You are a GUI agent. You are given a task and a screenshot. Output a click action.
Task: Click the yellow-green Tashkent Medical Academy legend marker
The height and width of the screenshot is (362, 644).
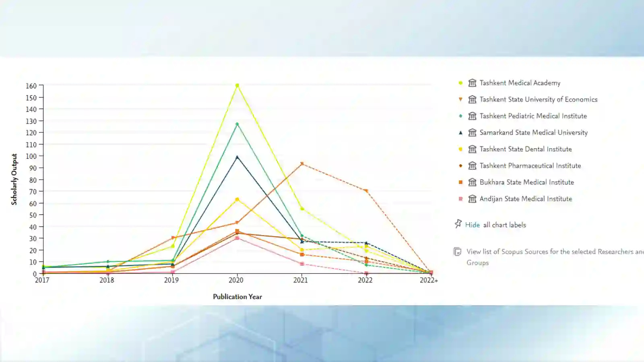pos(460,83)
